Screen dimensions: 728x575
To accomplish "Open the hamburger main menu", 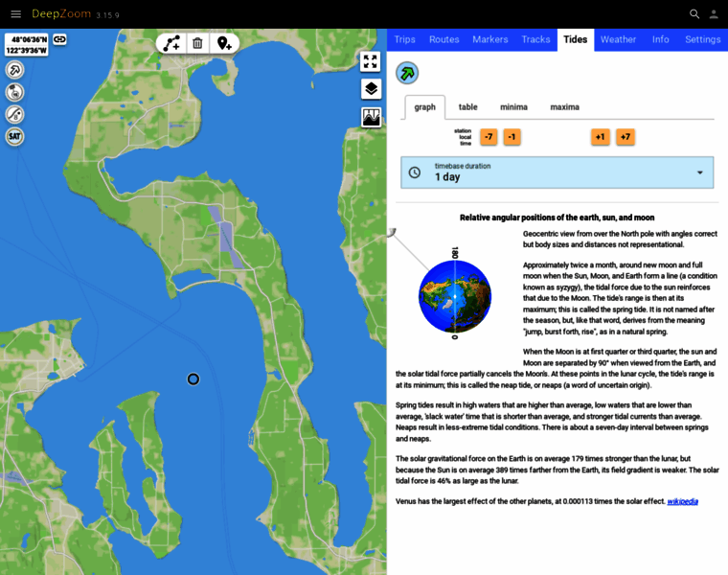I will point(15,14).
